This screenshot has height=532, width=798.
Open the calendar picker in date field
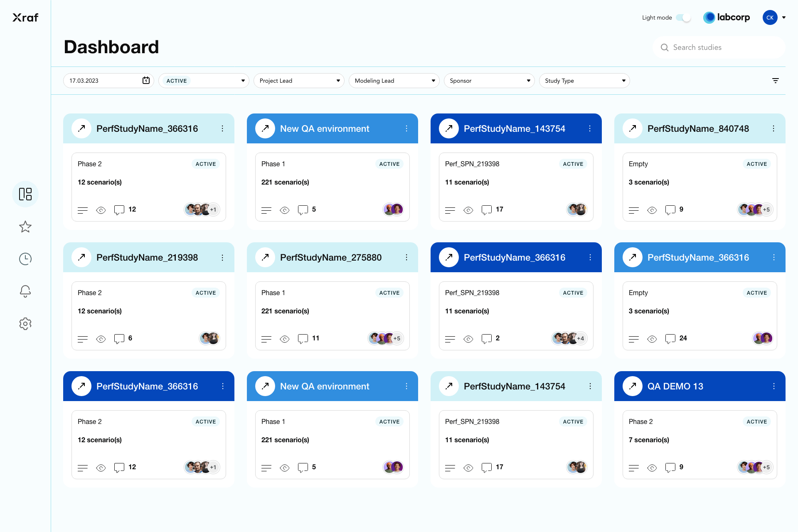pyautogui.click(x=146, y=80)
